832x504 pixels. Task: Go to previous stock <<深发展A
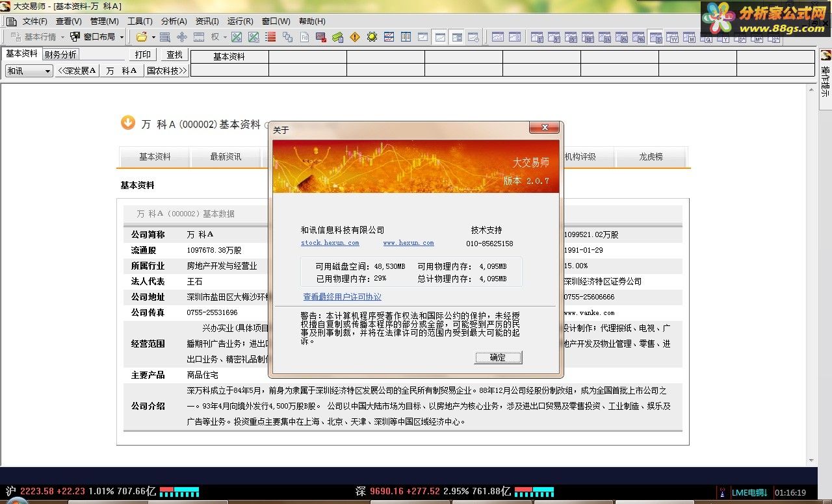(x=77, y=71)
